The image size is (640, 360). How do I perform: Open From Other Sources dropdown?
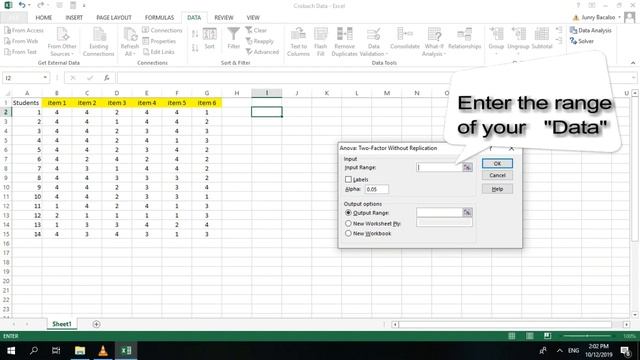62,42
